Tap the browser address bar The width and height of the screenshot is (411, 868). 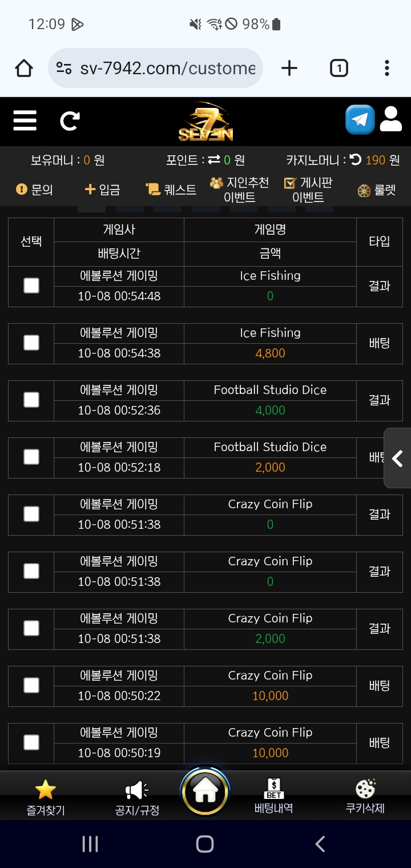[x=155, y=69]
